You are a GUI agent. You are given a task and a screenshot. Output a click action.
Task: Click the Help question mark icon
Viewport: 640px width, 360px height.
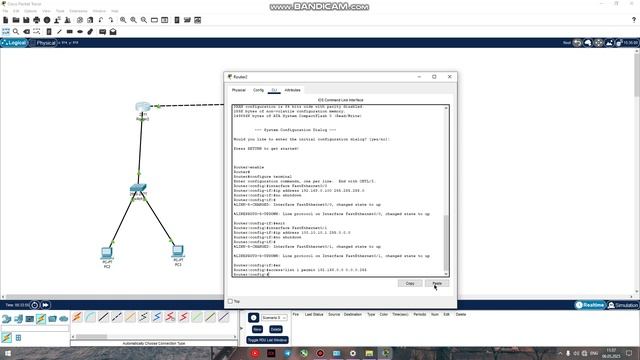point(633,20)
